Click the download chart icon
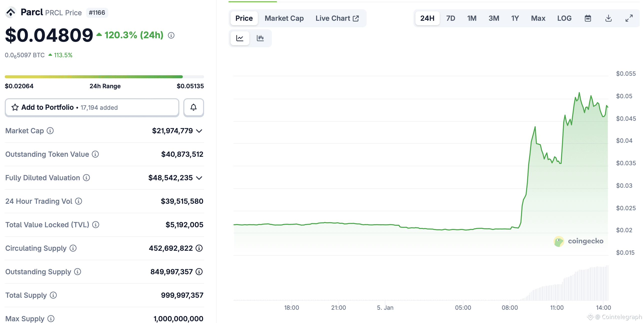 (x=608, y=18)
